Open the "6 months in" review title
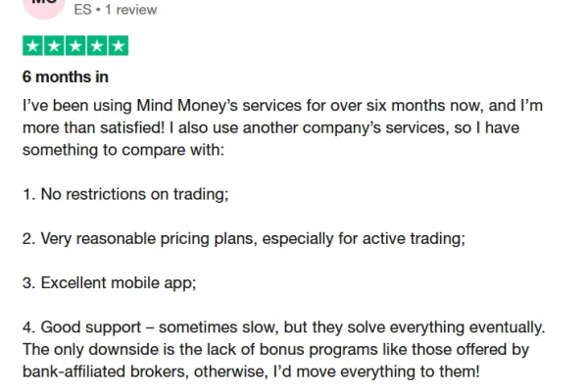The height and width of the screenshot is (392, 588). click(65, 76)
